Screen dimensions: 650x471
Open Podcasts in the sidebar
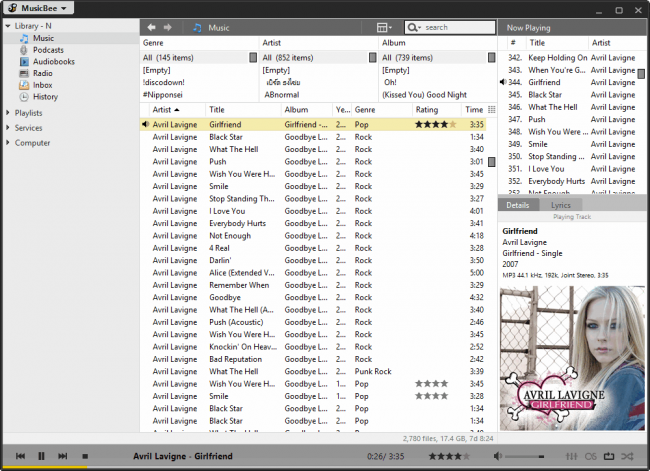pos(48,50)
